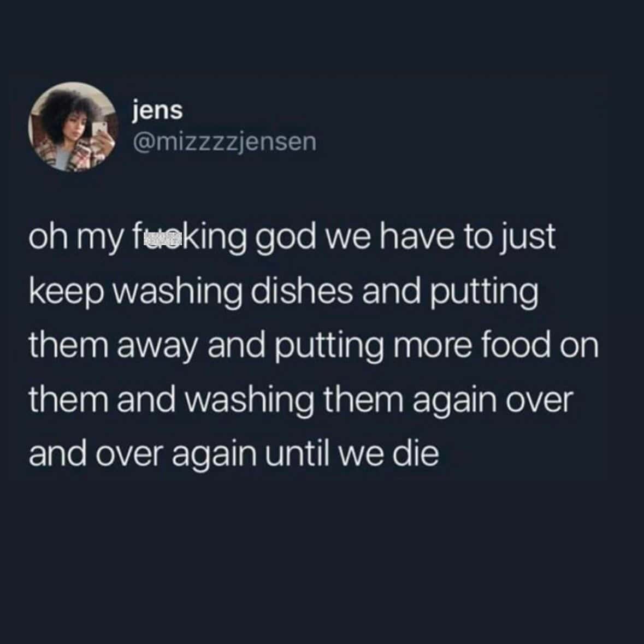Image resolution: width=644 pixels, height=644 pixels.
Task: Click the word "putting" ending the second line
Action: 485,293
